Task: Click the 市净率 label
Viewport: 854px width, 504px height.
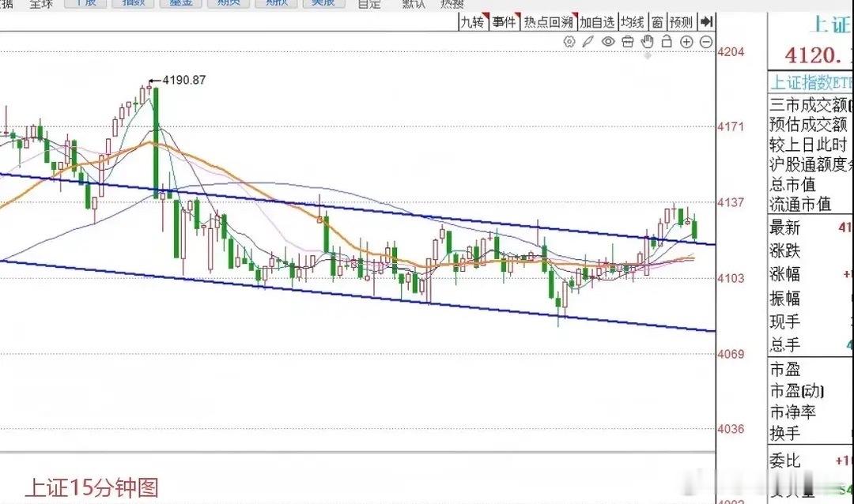Action: click(792, 412)
